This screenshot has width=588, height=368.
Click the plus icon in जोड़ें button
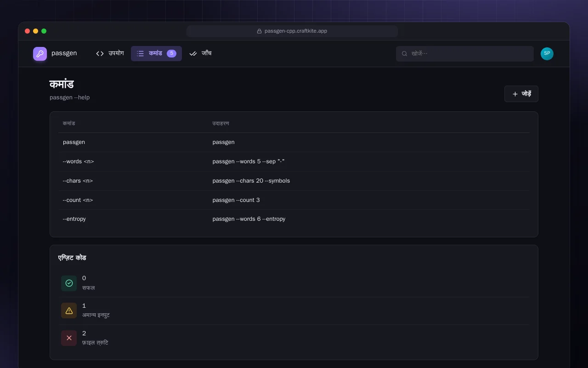[515, 94]
